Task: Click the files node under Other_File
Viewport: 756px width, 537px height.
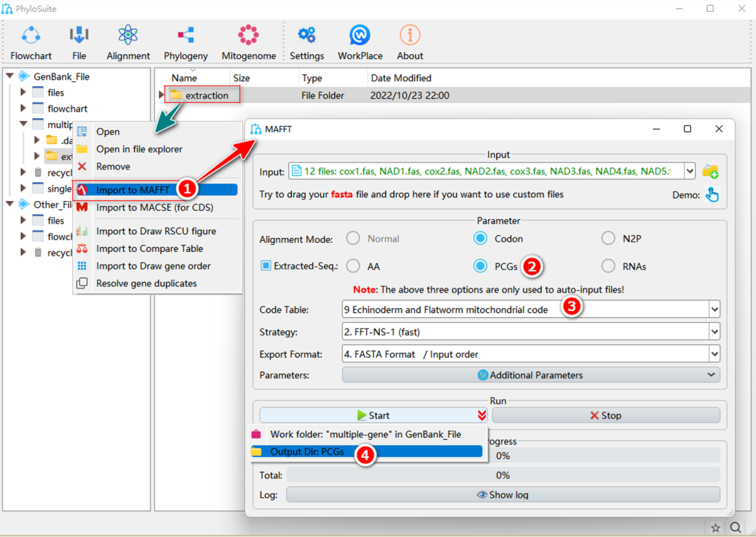Action: click(x=55, y=221)
